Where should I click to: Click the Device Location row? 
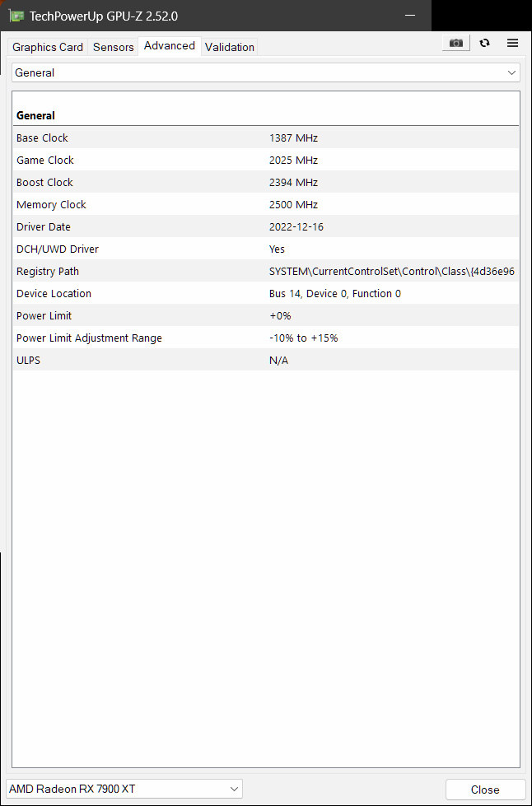click(x=266, y=294)
